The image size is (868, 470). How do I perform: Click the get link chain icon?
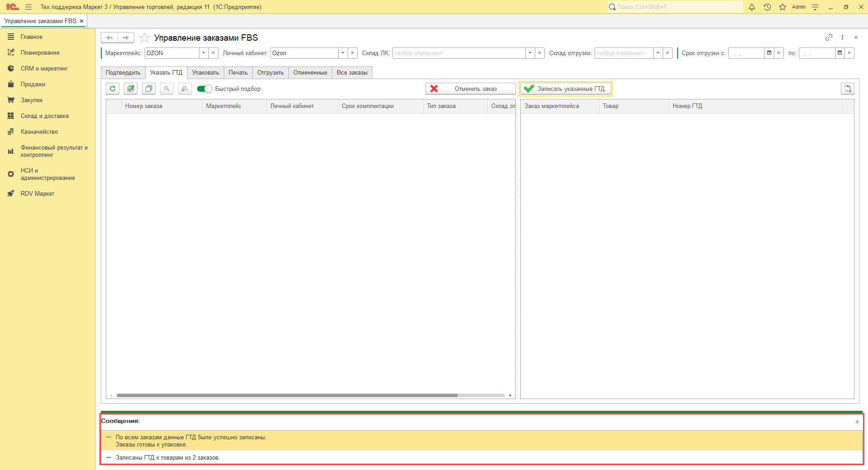coord(829,38)
